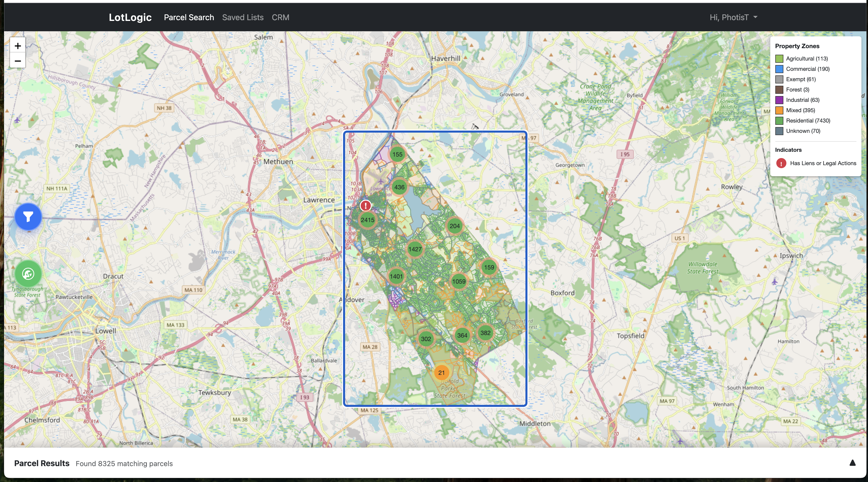Click the Residential green legend swatch
Image resolution: width=868 pixels, height=482 pixels.
779,121
